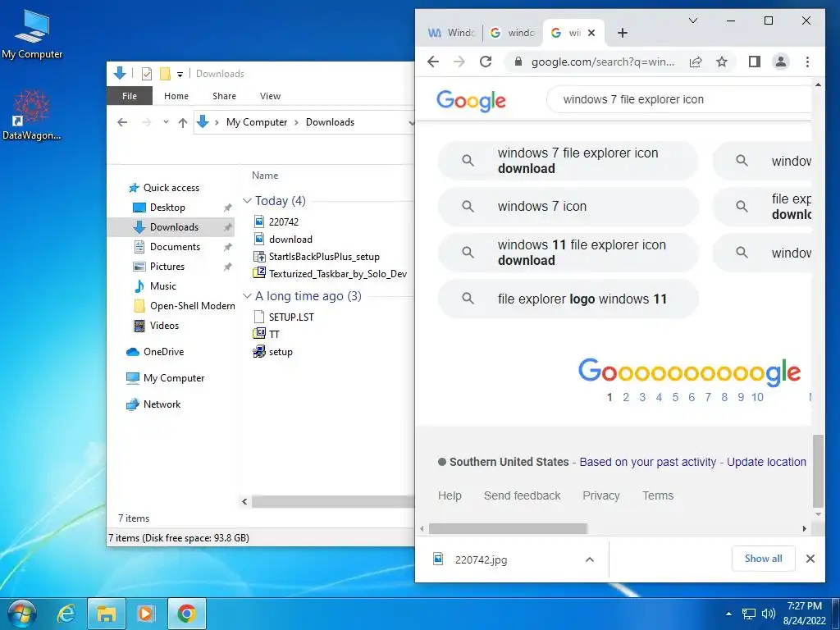Click Show all downloads button
Screen dimensions: 840x630
tap(763, 559)
